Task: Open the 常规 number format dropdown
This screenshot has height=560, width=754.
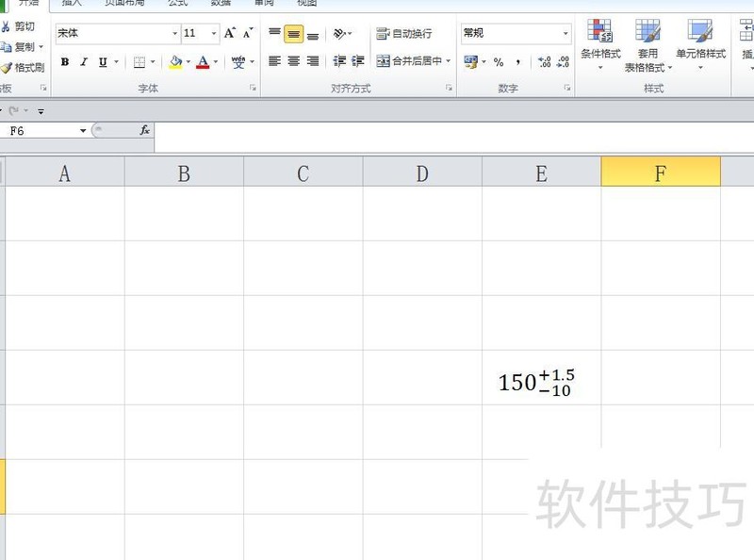Action: click(x=566, y=31)
